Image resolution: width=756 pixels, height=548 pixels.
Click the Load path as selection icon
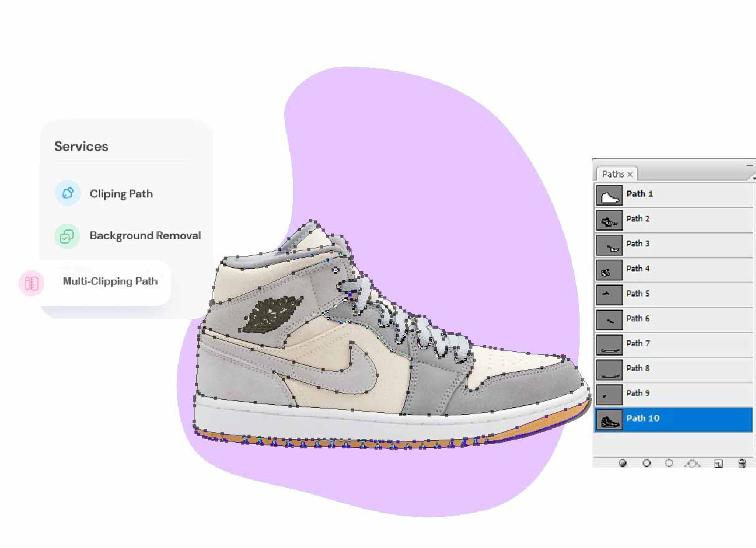[669, 463]
